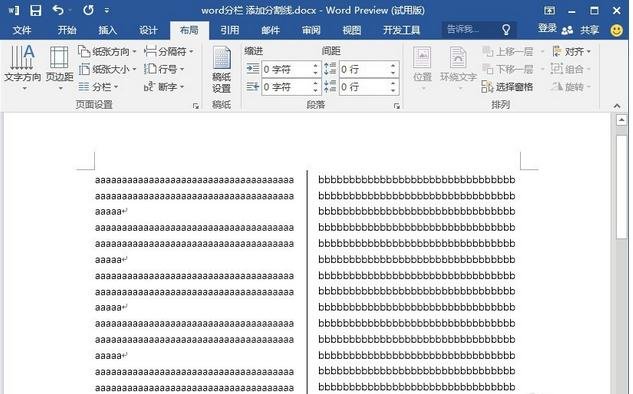The height and width of the screenshot is (394, 633).
Task: Save the document with the Save icon
Action: pos(36,10)
